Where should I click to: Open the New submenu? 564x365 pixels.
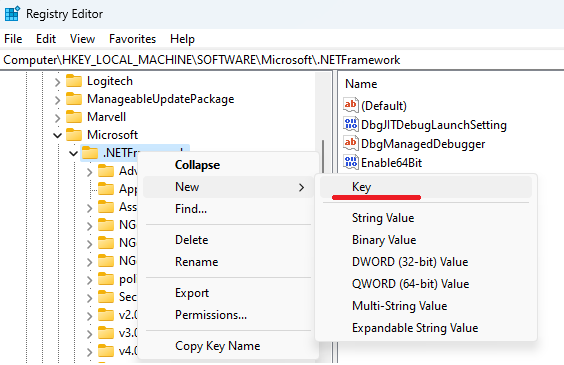click(x=228, y=187)
